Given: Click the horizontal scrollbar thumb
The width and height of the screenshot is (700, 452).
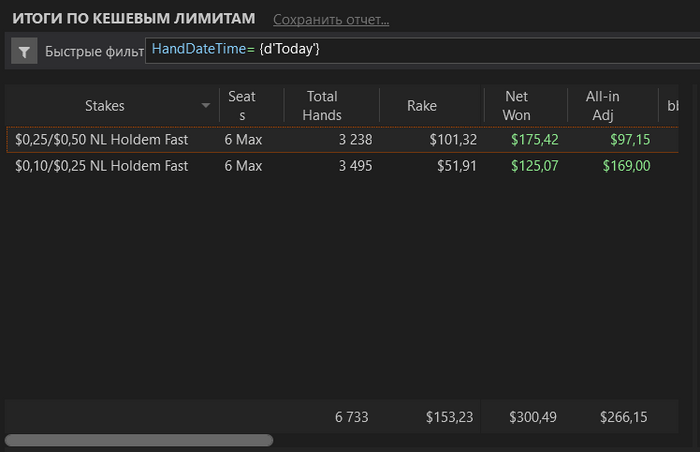Looking at the screenshot, I should click(x=139, y=440).
